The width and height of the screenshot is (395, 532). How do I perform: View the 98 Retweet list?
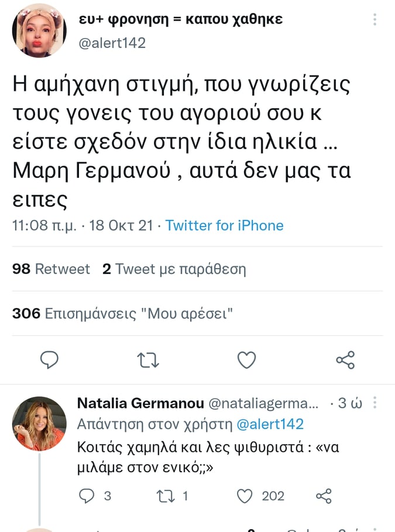pyautogui.click(x=51, y=269)
